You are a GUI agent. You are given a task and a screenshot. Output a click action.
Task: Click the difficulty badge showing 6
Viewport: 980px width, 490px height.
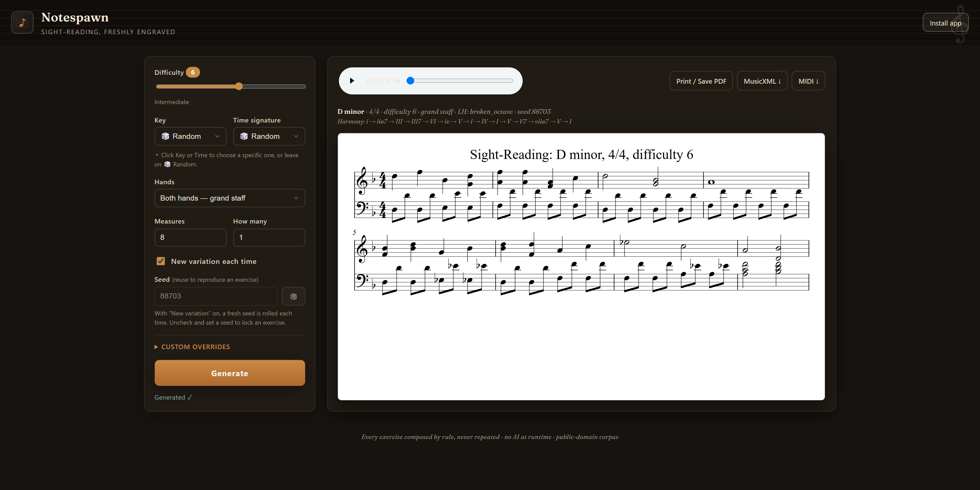pos(193,72)
